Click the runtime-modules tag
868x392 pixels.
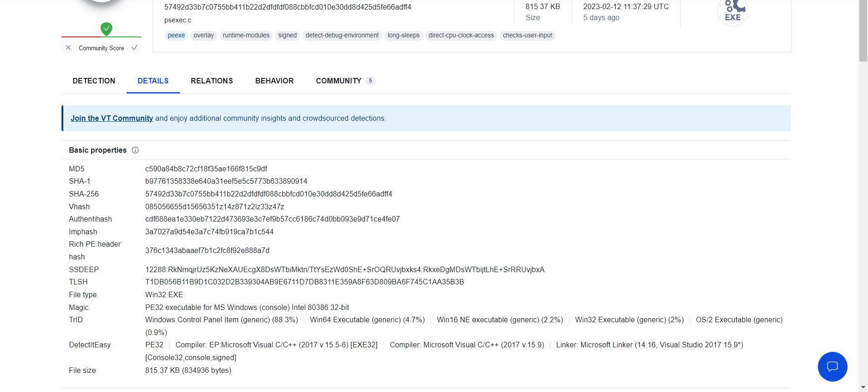(246, 36)
